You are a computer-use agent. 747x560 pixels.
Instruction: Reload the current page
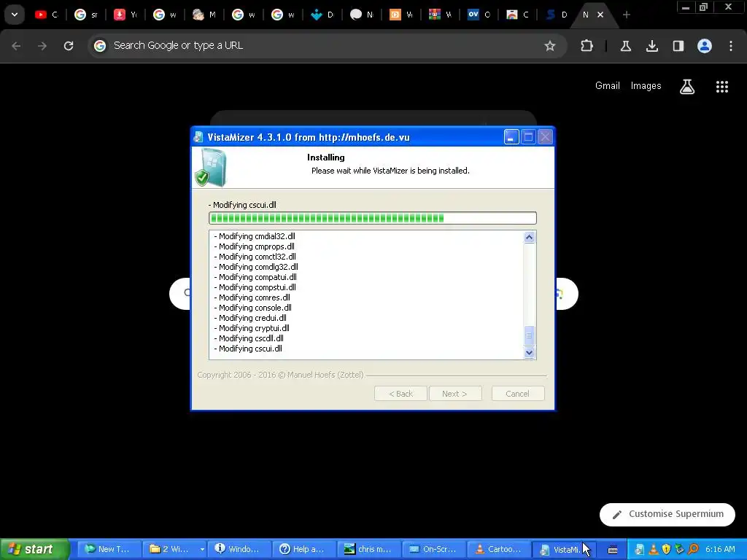(69, 46)
